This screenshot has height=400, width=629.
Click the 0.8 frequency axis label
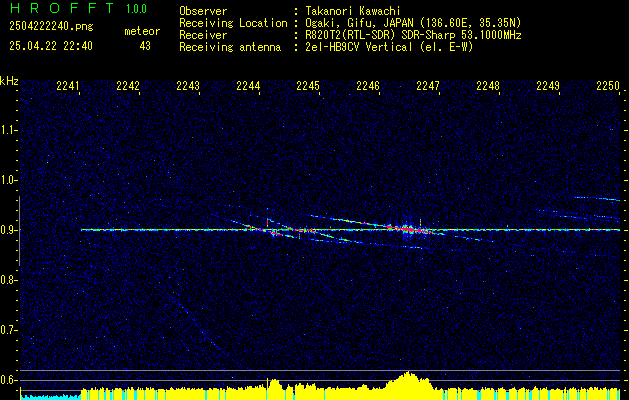8,280
